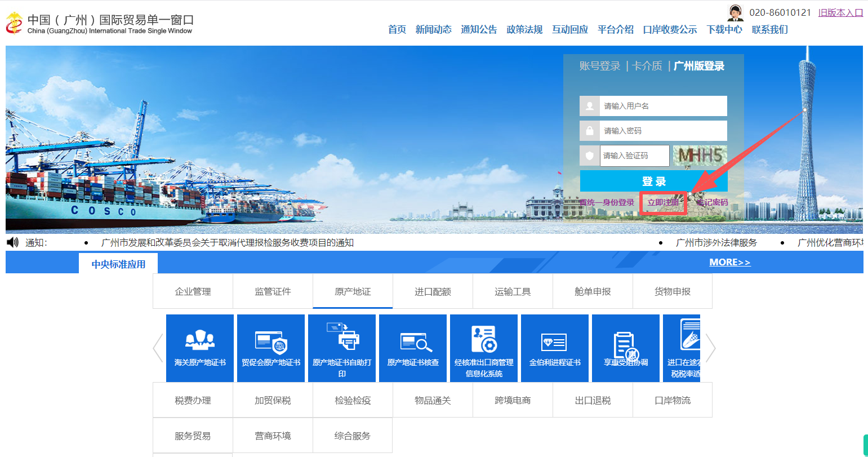The height and width of the screenshot is (457, 868).
Task: Select the 企业管理 category tab
Action: 193,291
